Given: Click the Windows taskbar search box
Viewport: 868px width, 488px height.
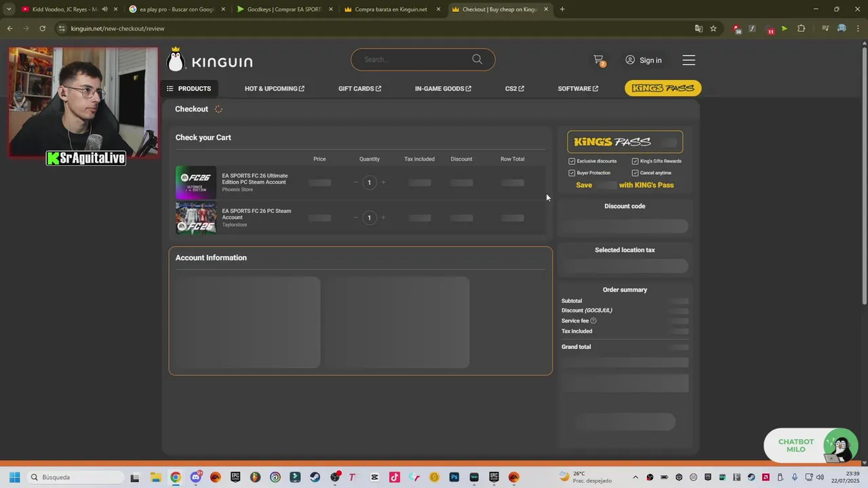Looking at the screenshot, I should click(x=75, y=477).
